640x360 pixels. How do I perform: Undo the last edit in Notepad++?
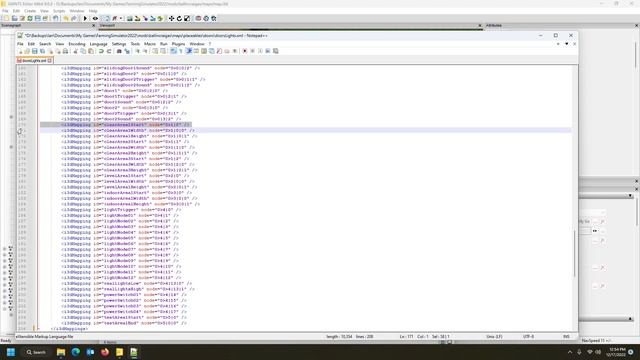[x=101, y=51]
